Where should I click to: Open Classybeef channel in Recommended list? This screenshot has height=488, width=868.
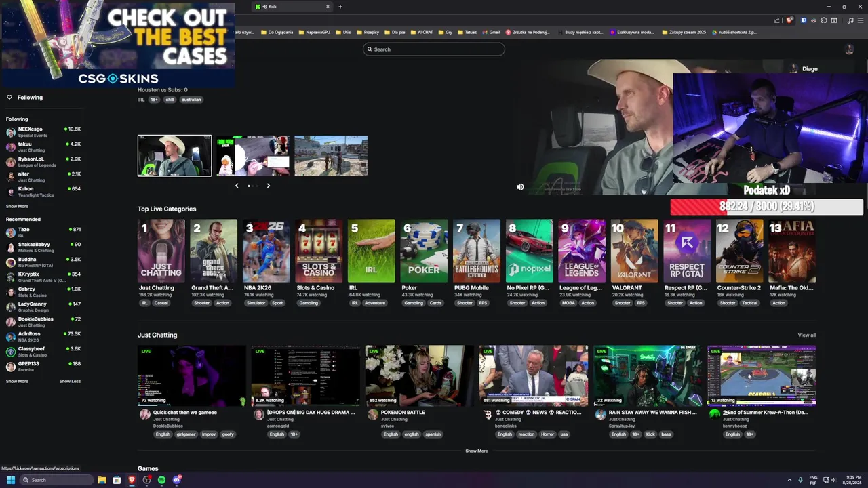[x=42, y=352]
